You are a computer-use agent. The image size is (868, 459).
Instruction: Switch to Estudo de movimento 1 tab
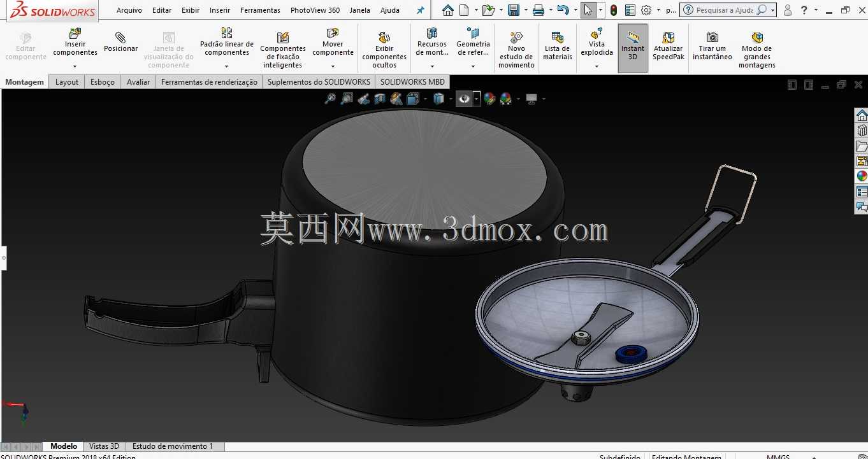173,446
